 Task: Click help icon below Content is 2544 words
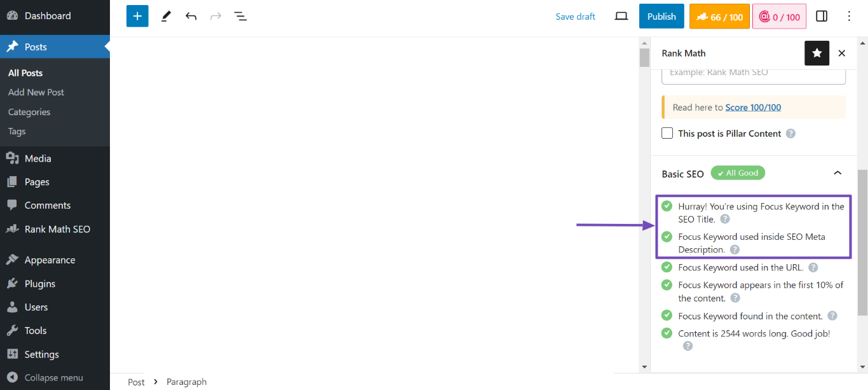coord(688,346)
